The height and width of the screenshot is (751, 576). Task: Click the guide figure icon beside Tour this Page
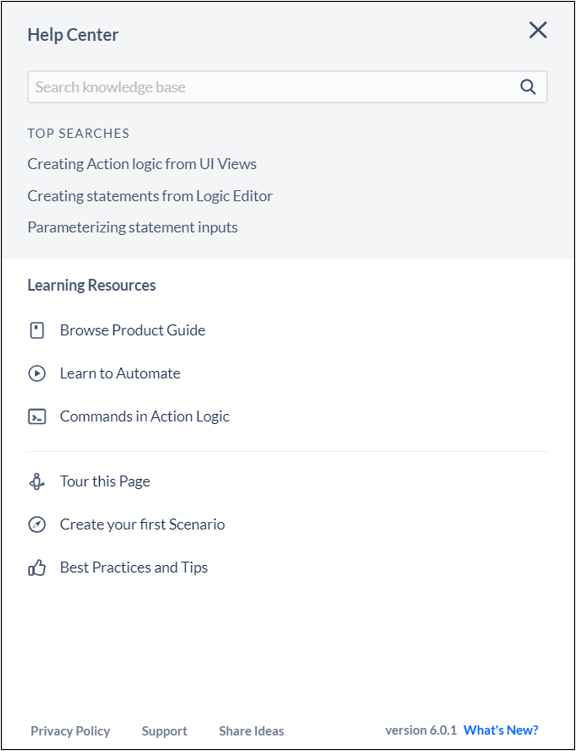(x=37, y=481)
